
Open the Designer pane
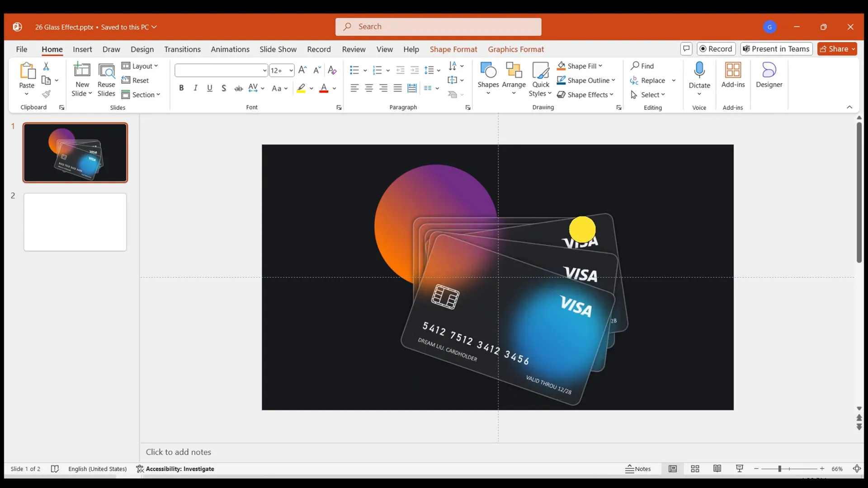tap(769, 75)
